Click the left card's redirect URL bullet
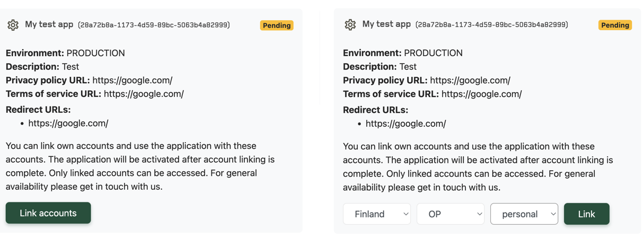This screenshot has width=644, height=239. click(x=68, y=123)
